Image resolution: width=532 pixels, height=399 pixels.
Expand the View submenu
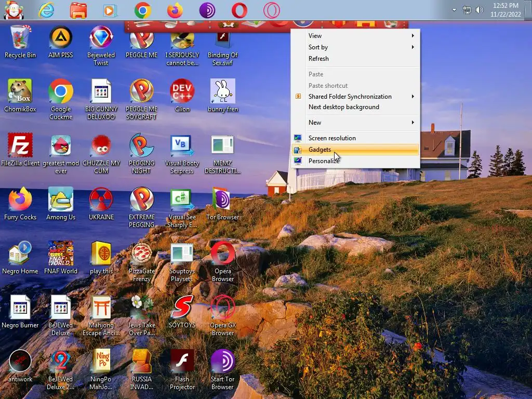[x=355, y=36]
